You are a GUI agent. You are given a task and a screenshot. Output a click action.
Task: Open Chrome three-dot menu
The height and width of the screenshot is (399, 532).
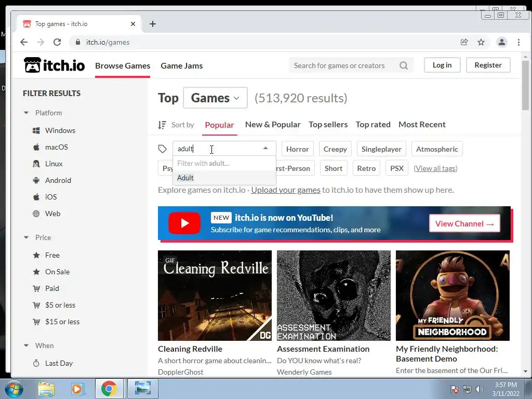click(x=518, y=42)
